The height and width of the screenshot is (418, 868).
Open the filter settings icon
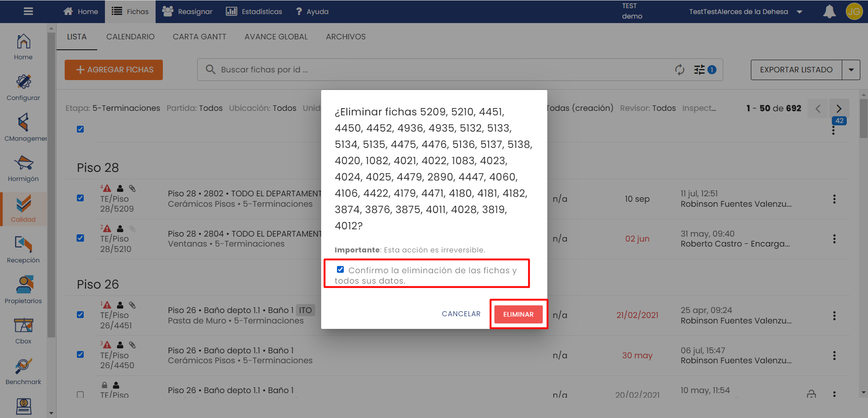coord(700,70)
